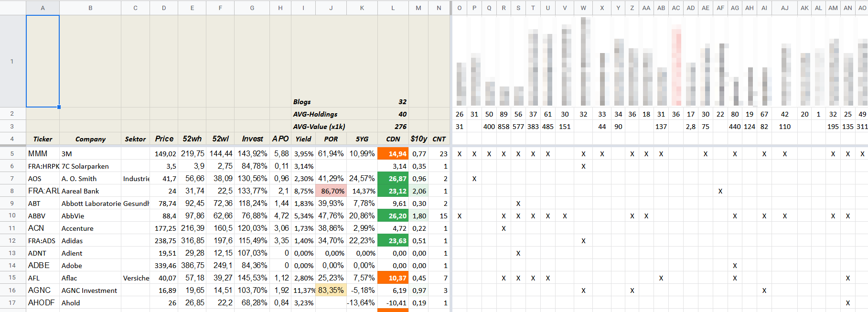Click the 52wl header cell

pos(220,139)
